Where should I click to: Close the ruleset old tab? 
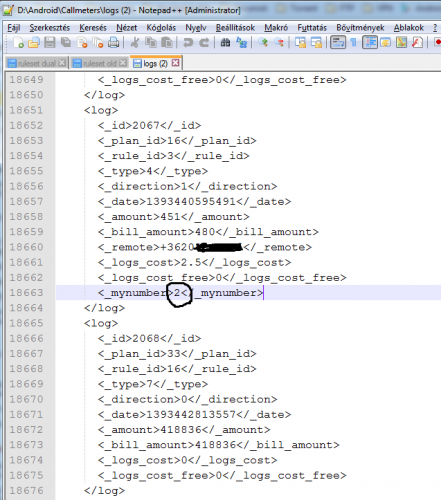click(x=123, y=63)
